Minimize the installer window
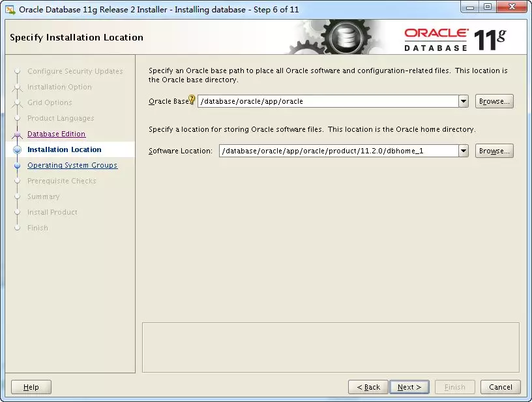This screenshot has height=402, width=532. coord(470,7)
